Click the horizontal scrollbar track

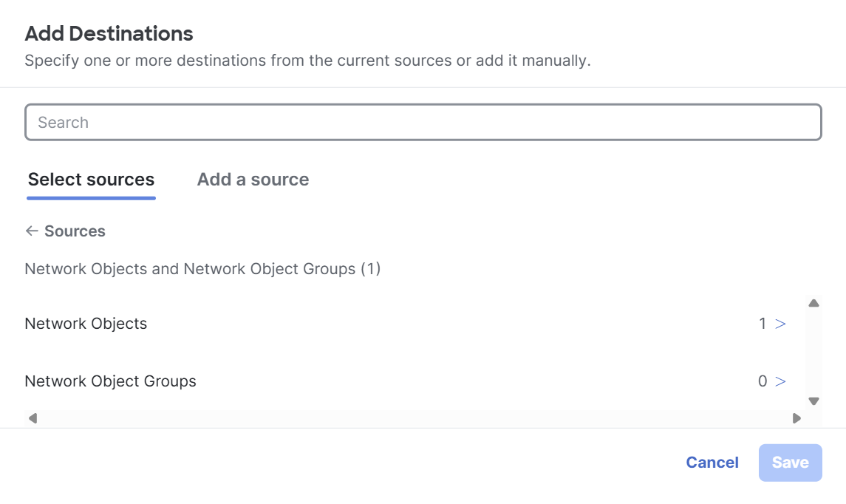tap(415, 418)
